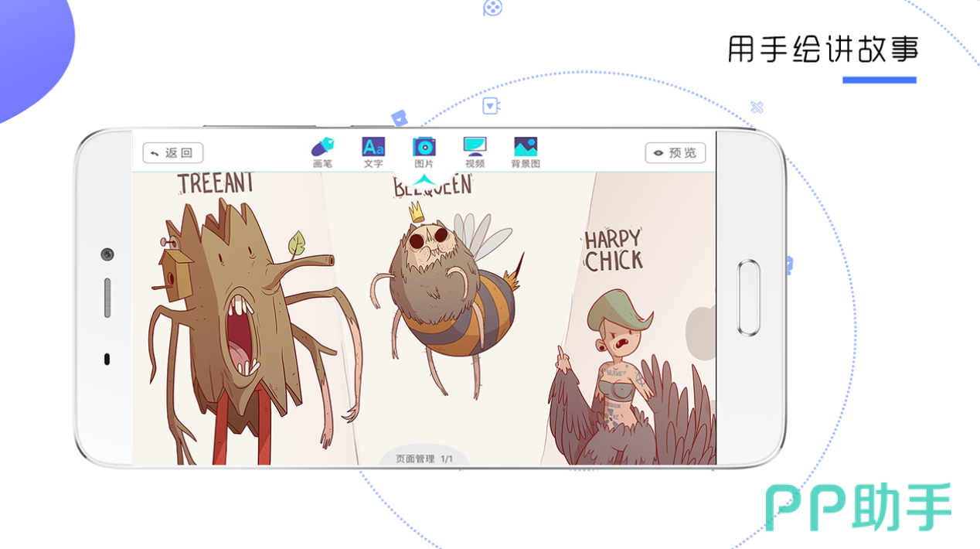
Task: Tap the 返回 back button
Action: (x=173, y=153)
